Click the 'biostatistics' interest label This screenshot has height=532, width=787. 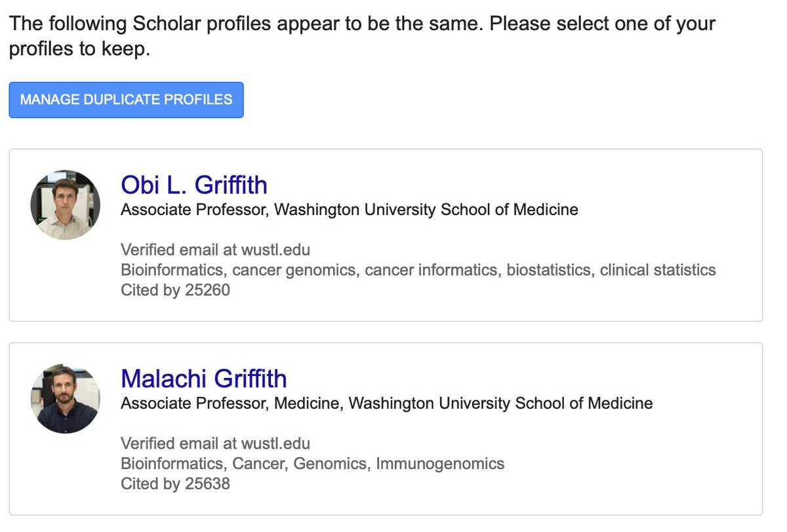tap(548, 270)
